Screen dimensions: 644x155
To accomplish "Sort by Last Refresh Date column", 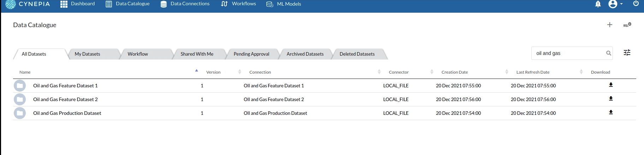I will 533,72.
